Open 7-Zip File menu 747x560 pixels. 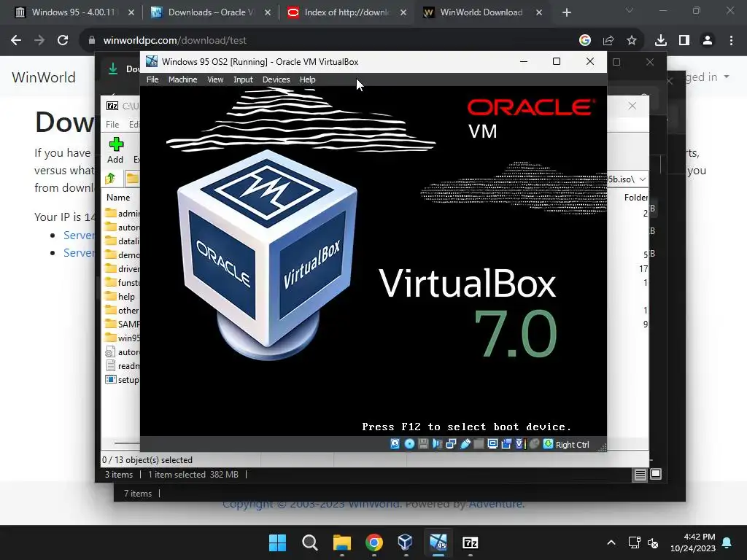click(x=112, y=124)
